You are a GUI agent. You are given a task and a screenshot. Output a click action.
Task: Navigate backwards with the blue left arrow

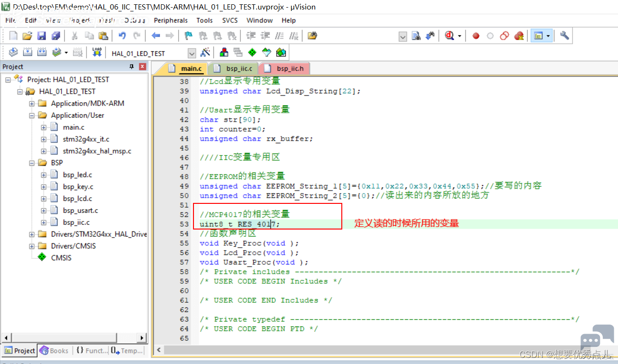click(x=155, y=36)
